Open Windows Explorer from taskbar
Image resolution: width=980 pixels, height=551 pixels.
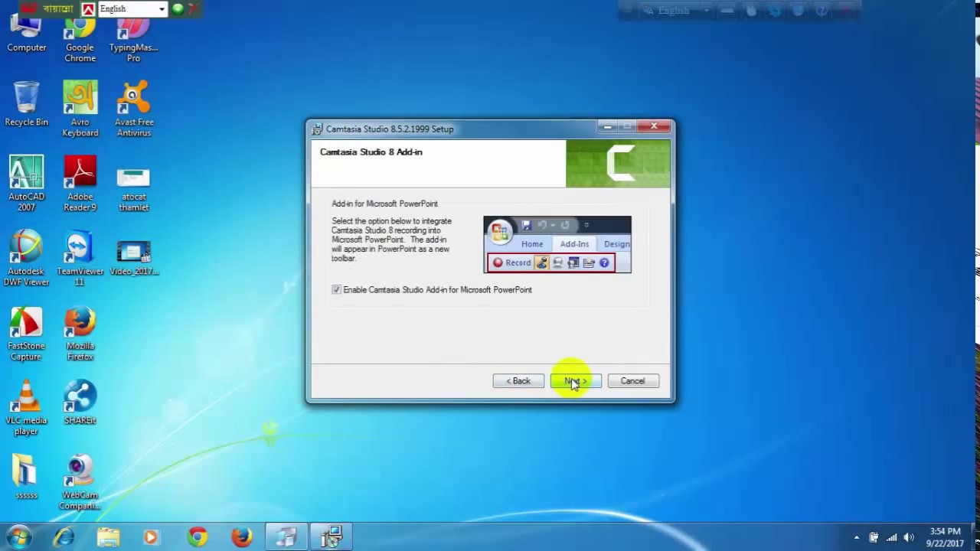[x=108, y=537]
